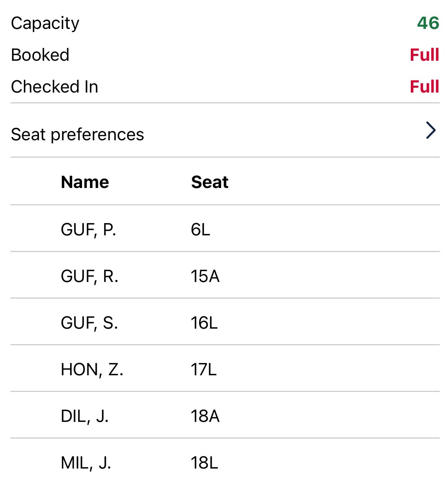The height and width of the screenshot is (483, 448).
Task: Click seat 16L entry
Action: 204,323
